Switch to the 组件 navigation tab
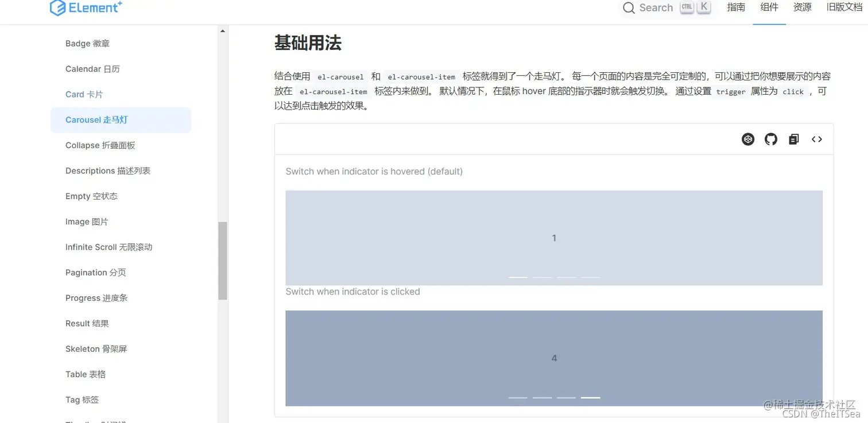 769,8
